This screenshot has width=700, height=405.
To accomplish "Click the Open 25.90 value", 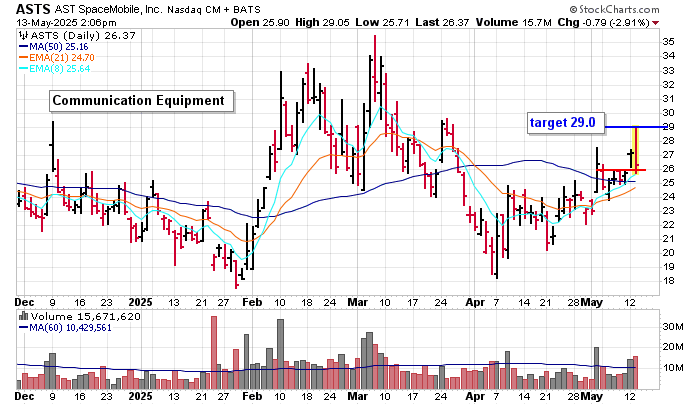I will tap(260, 22).
